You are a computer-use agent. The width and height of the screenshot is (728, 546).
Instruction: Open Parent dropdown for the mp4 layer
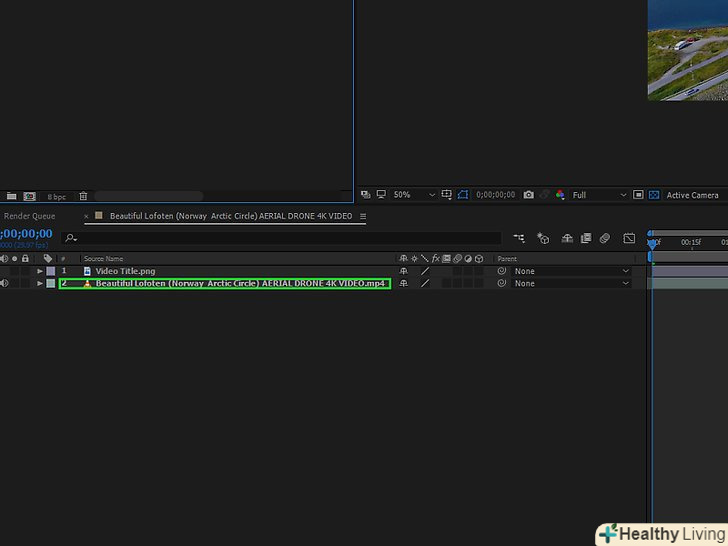tap(571, 283)
